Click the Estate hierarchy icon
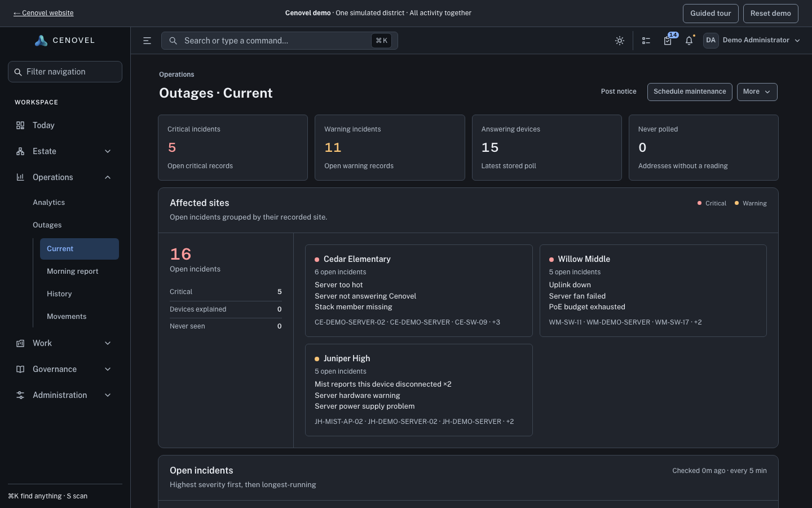The image size is (812, 508). [20, 151]
